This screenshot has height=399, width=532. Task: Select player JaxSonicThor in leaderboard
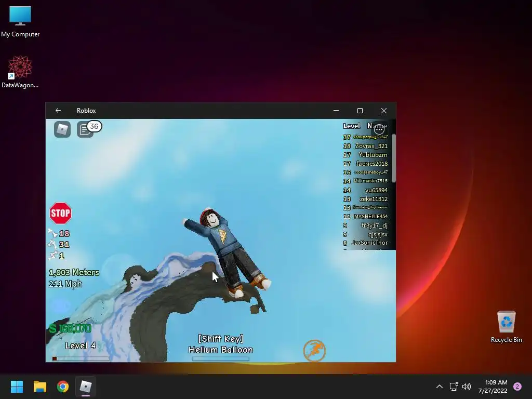click(365, 243)
